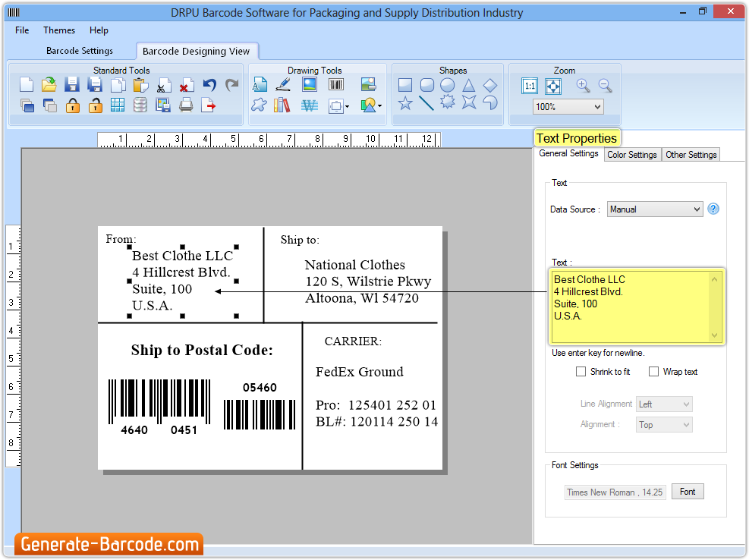749x560 pixels.
Task: Pick the diagonal line shape tool
Action: [x=426, y=102]
